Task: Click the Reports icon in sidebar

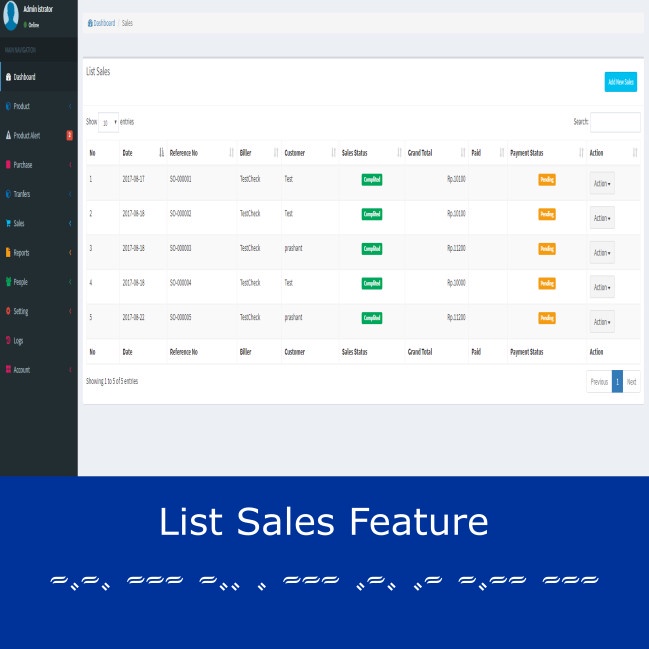Action: pos(8,253)
